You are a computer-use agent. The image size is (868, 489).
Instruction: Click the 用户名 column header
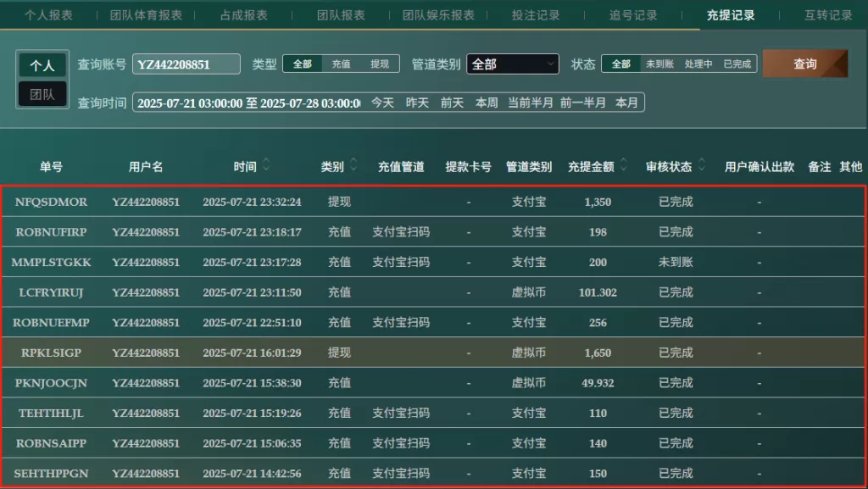pos(146,166)
